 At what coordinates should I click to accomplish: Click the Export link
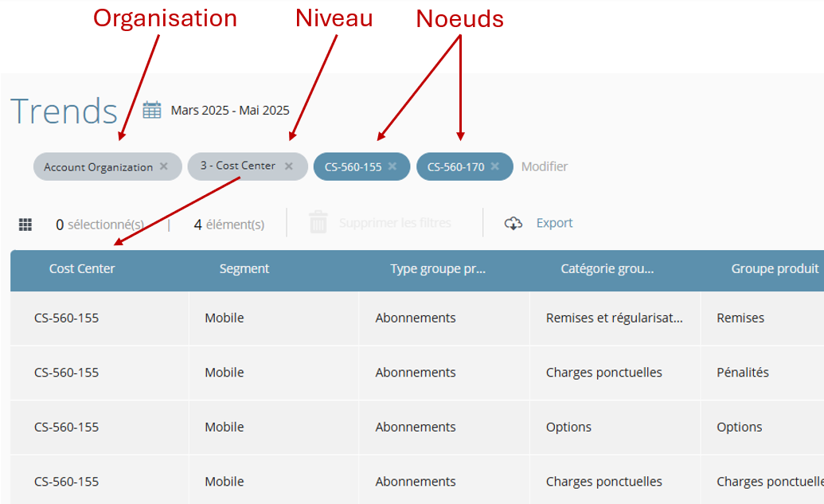(x=554, y=223)
